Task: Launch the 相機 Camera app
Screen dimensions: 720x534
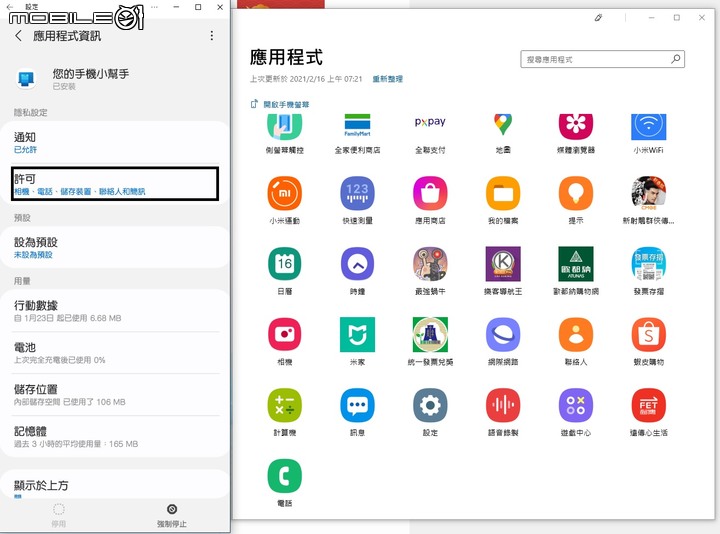Action: click(x=284, y=334)
